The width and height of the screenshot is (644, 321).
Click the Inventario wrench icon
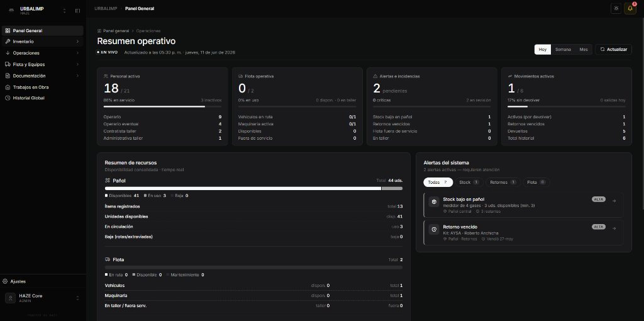pos(8,42)
